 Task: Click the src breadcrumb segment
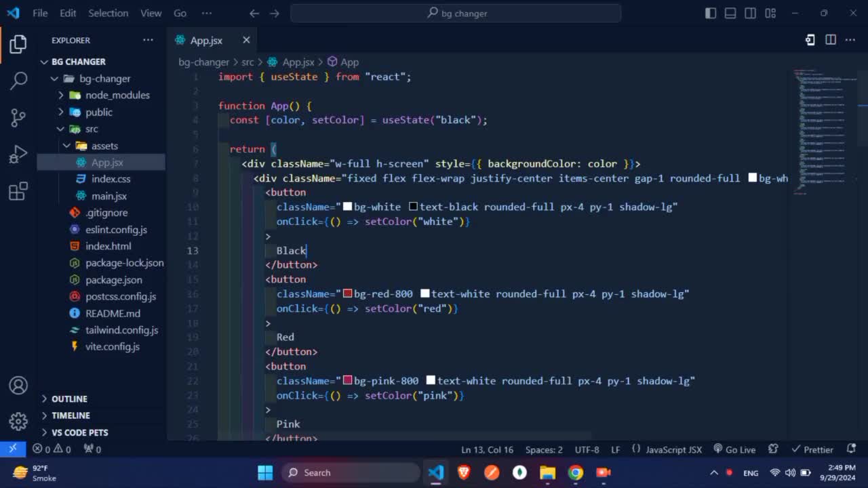click(248, 62)
